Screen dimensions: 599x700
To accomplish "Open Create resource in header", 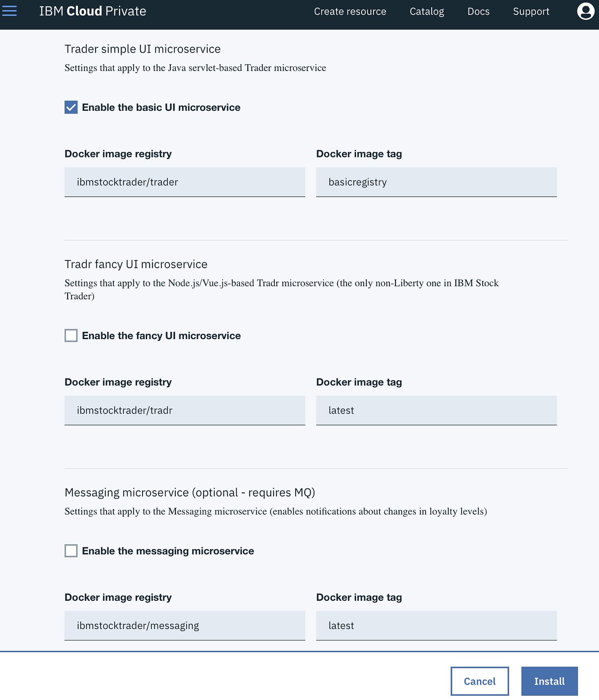I will (x=350, y=12).
